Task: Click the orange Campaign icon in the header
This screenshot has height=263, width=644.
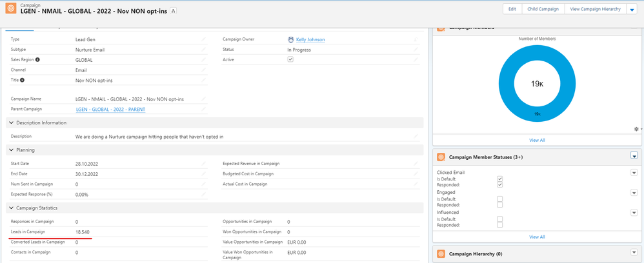Action: tap(11, 9)
